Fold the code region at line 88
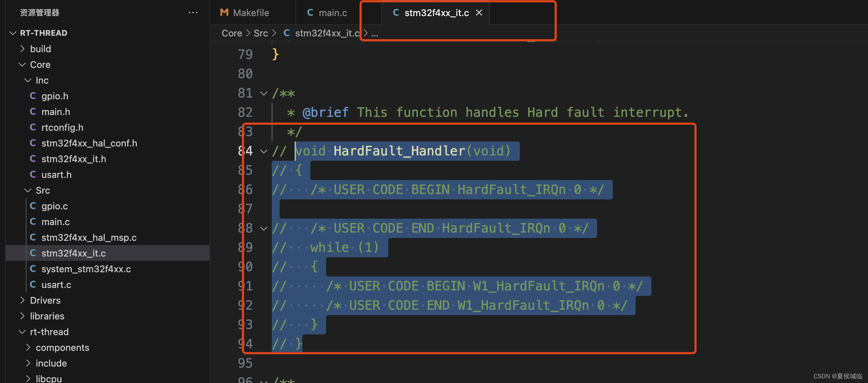 click(264, 229)
